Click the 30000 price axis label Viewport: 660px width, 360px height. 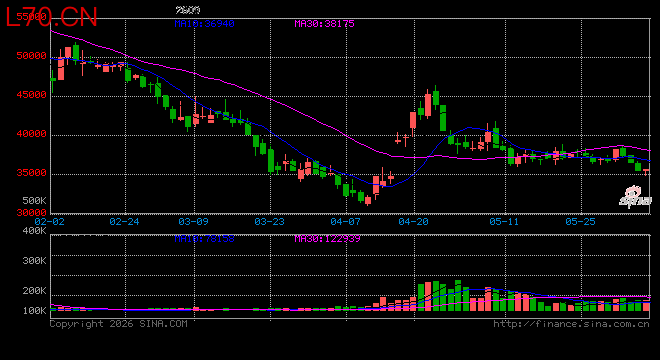point(32,212)
